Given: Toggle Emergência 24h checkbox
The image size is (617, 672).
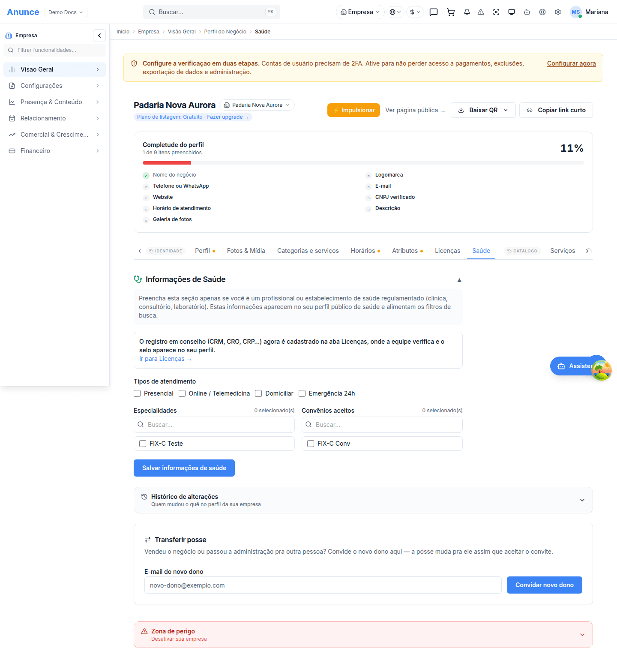Looking at the screenshot, I should [x=302, y=393].
